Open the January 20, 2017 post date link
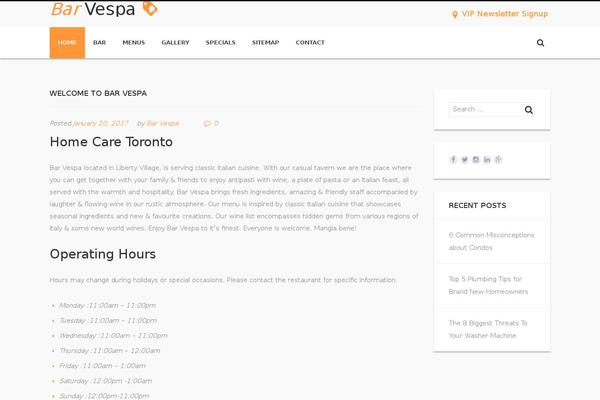The width and height of the screenshot is (600, 400). pyautogui.click(x=101, y=123)
